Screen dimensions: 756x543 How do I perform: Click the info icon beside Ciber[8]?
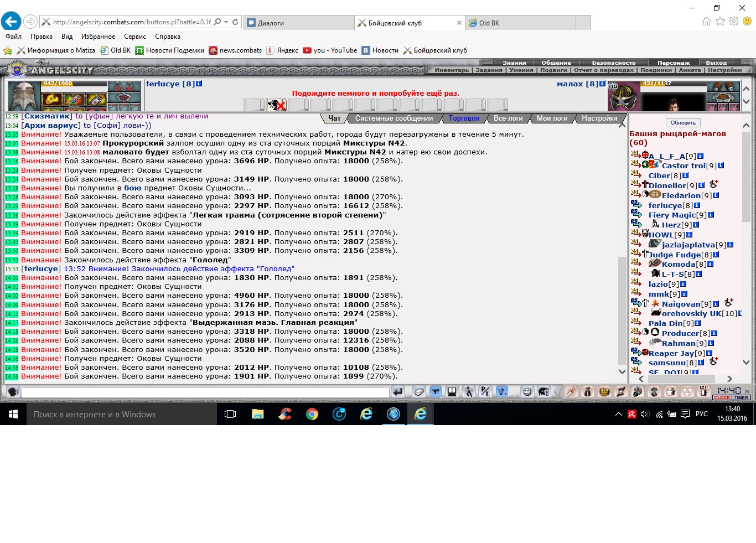point(685,175)
